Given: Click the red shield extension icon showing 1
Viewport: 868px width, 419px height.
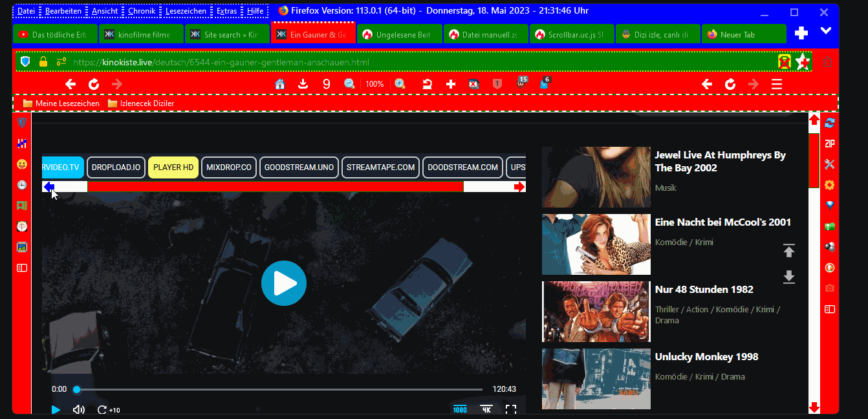Looking at the screenshot, I should (497, 84).
